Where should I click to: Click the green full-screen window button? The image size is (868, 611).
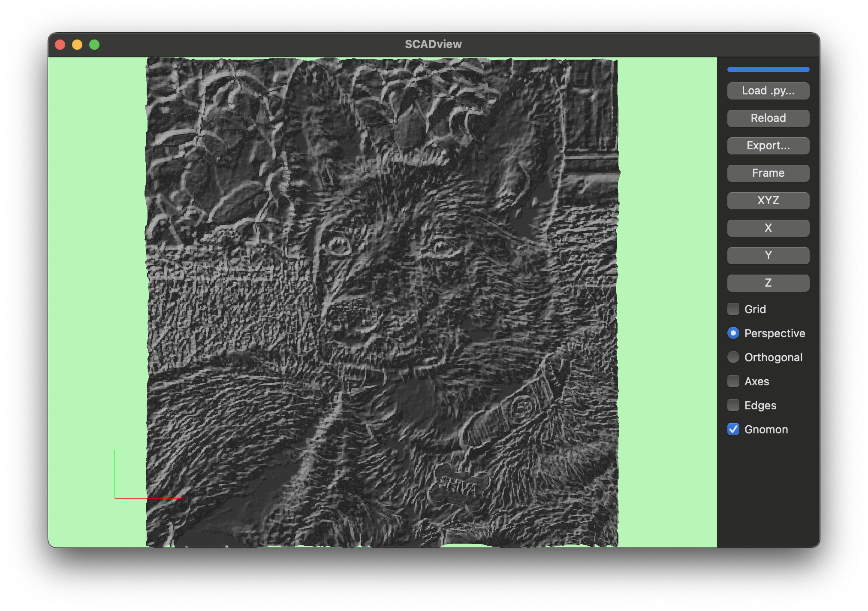pos(94,45)
